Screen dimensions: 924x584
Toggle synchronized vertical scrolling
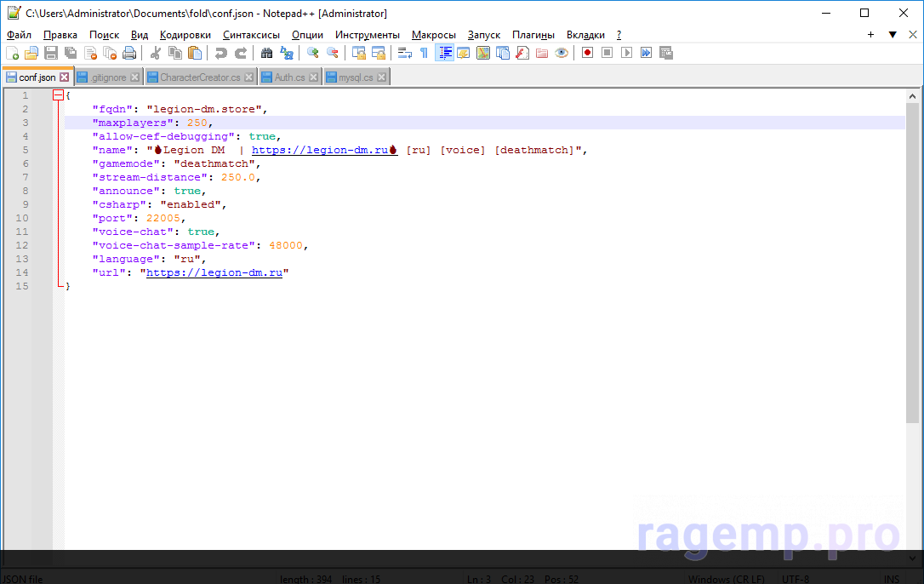359,53
